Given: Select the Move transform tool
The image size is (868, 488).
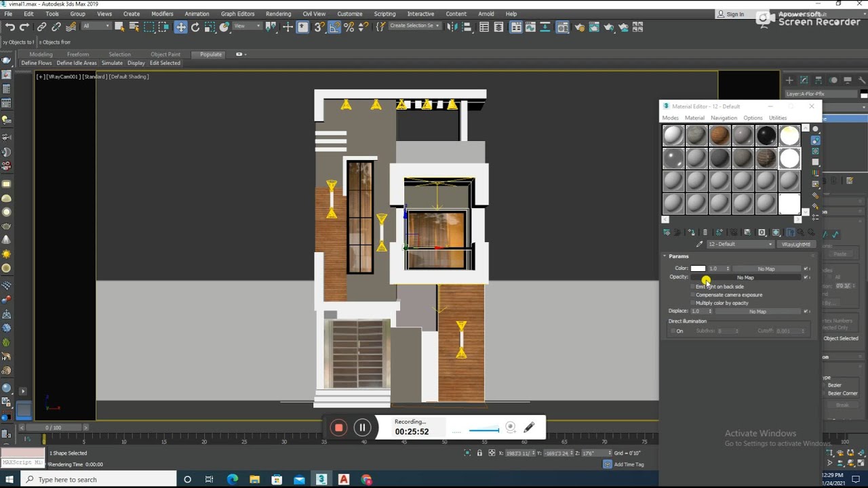Looking at the screenshot, I should [180, 27].
